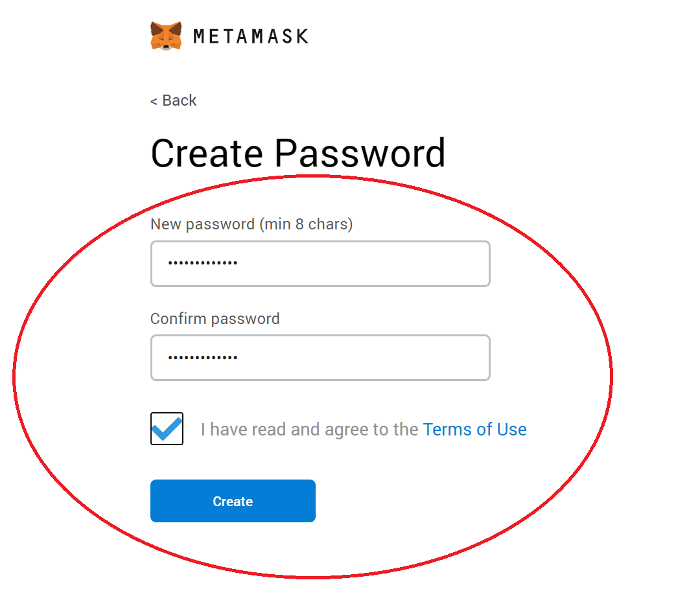
Task: Click the Create Password heading
Action: coord(297,153)
